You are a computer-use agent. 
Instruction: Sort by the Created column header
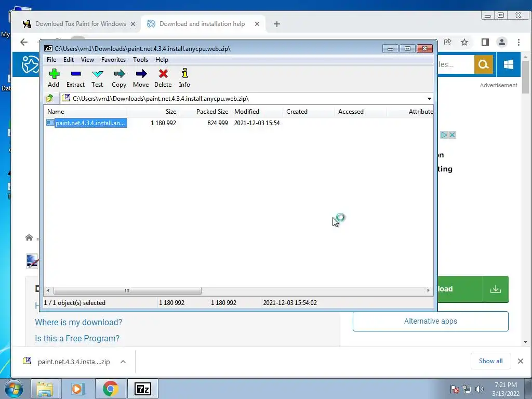coord(309,112)
